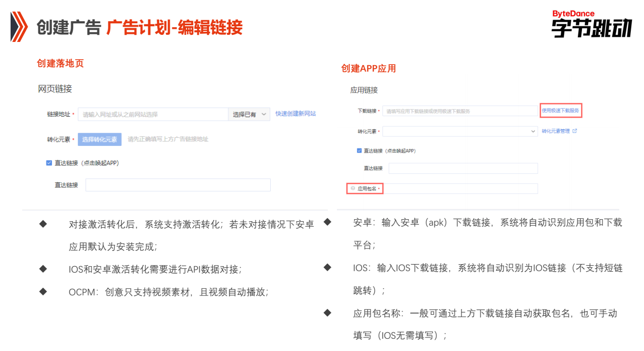
Task: Uncheck 直达链接 checkbox under 应用链接
Action: point(358,151)
